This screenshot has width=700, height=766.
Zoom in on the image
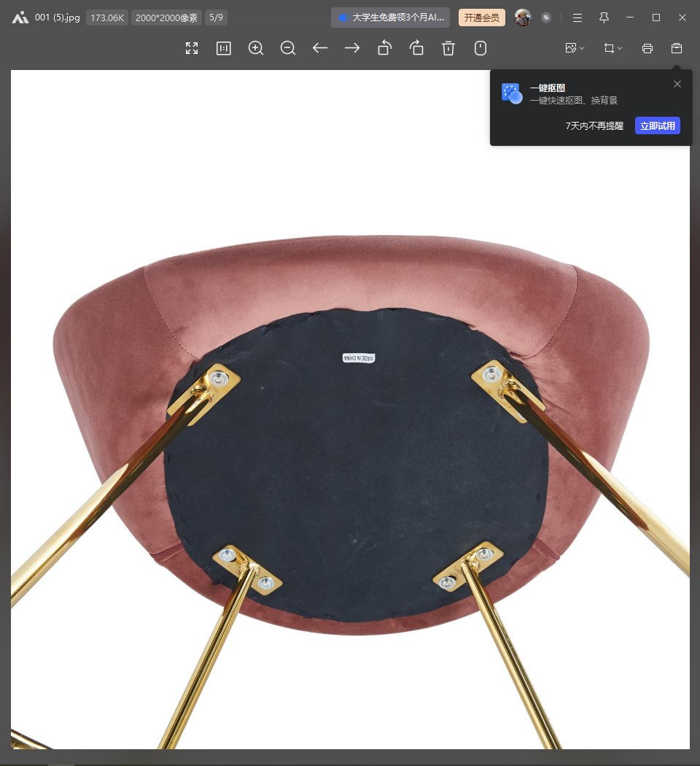[x=256, y=48]
